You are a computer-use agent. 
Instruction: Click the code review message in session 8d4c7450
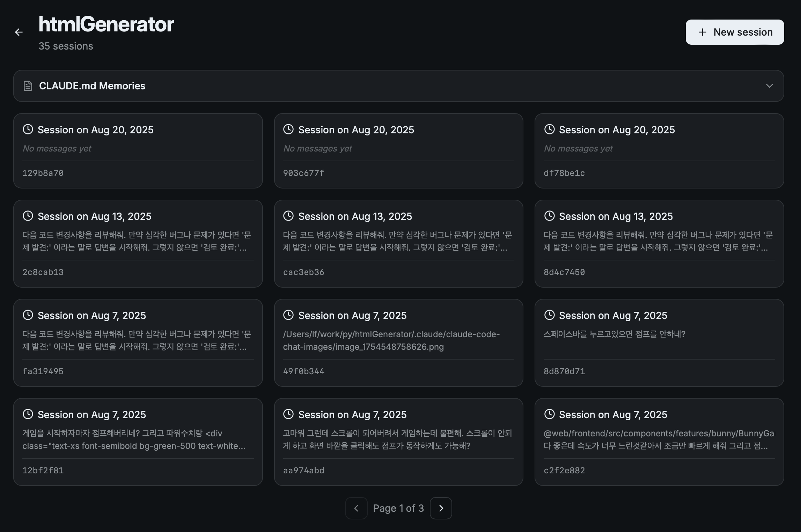pyautogui.click(x=658, y=241)
